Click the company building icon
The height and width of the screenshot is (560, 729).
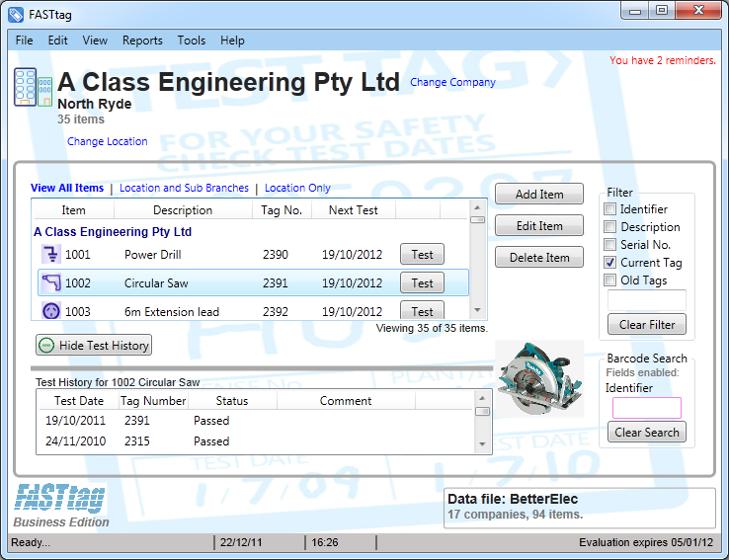tap(26, 87)
